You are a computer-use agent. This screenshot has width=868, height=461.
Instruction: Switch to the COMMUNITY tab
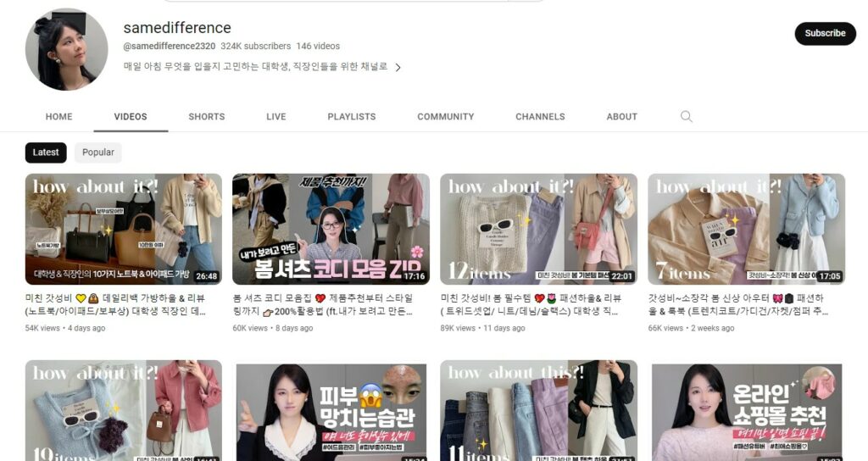[446, 117]
